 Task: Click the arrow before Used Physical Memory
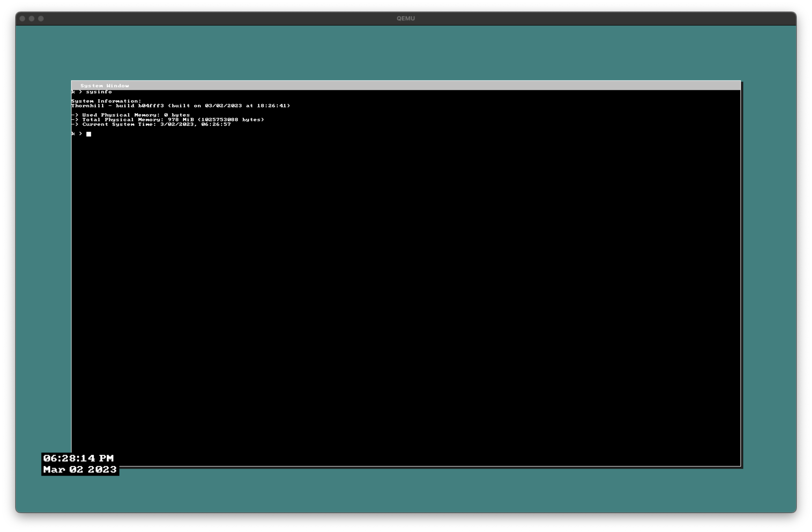tap(75, 115)
